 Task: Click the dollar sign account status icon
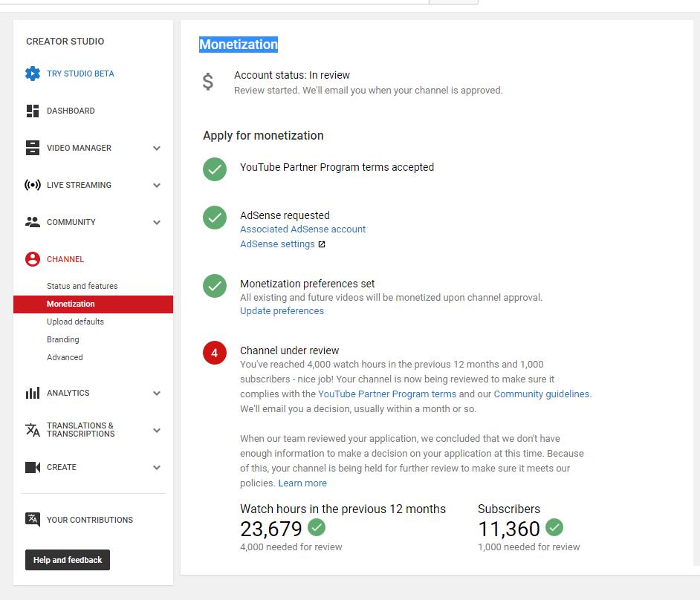207,82
